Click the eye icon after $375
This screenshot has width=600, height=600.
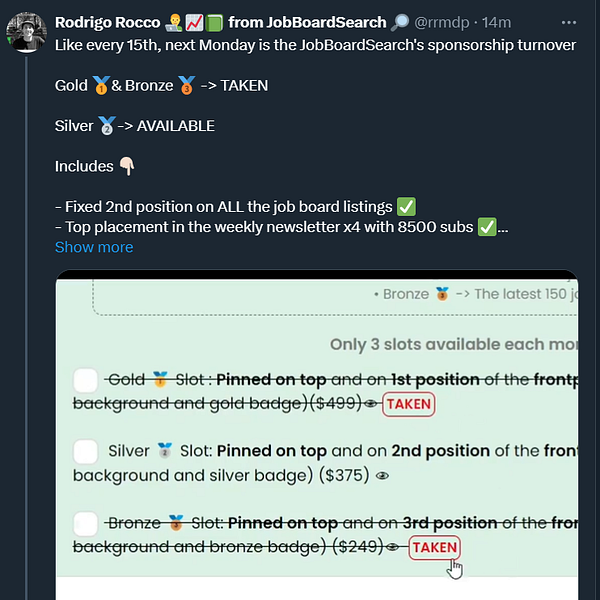point(382,476)
